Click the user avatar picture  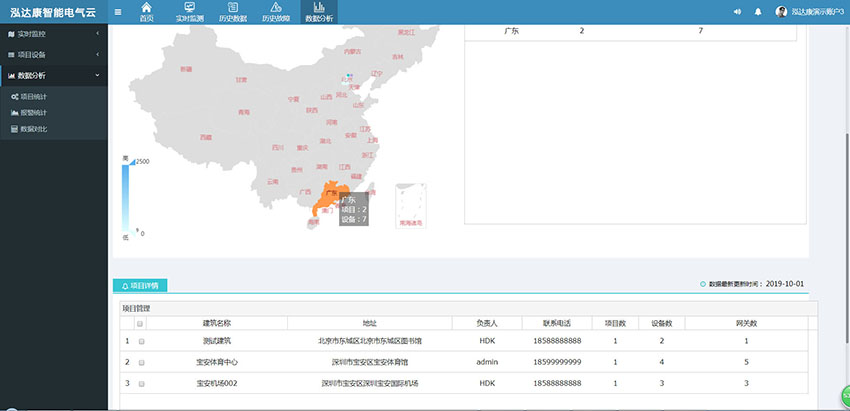point(781,12)
